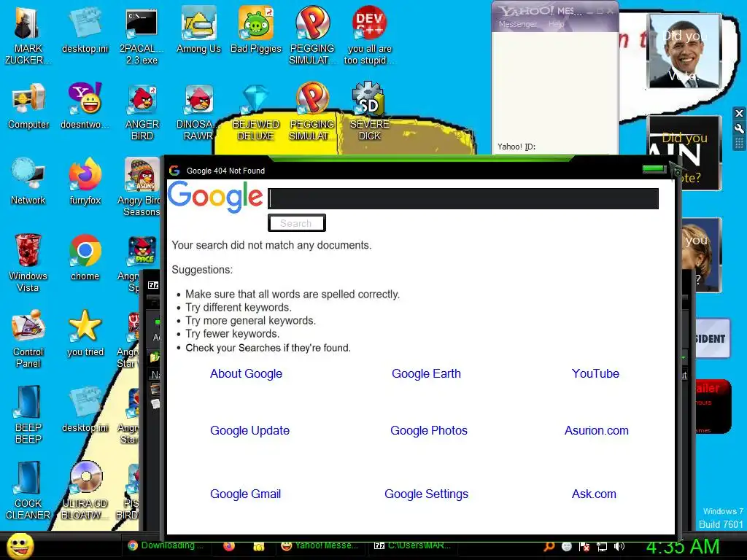The height and width of the screenshot is (560, 747).
Task: Open the Messenger menu in Yahoo Messenger
Action: pos(518,24)
